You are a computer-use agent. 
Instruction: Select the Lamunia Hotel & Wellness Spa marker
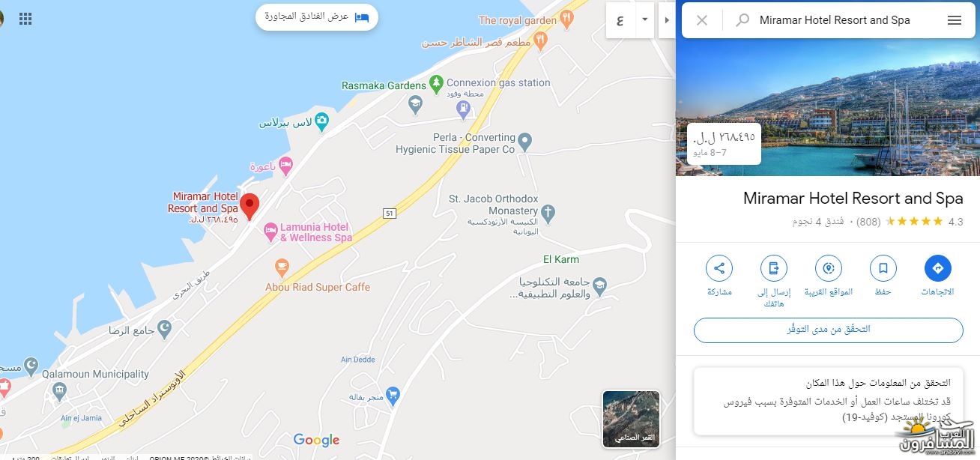tap(271, 234)
